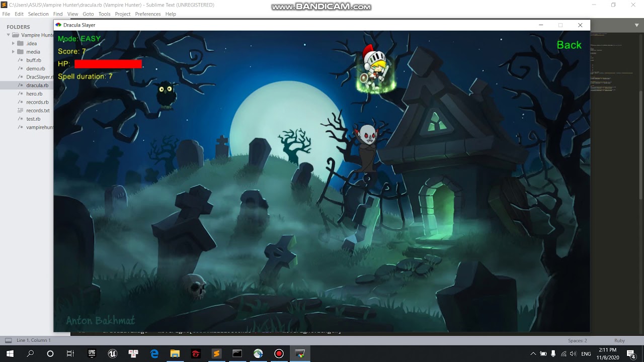Screen dimensions: 644x362
Task: Open the Help menu in Sublime Text
Action: pos(171,14)
